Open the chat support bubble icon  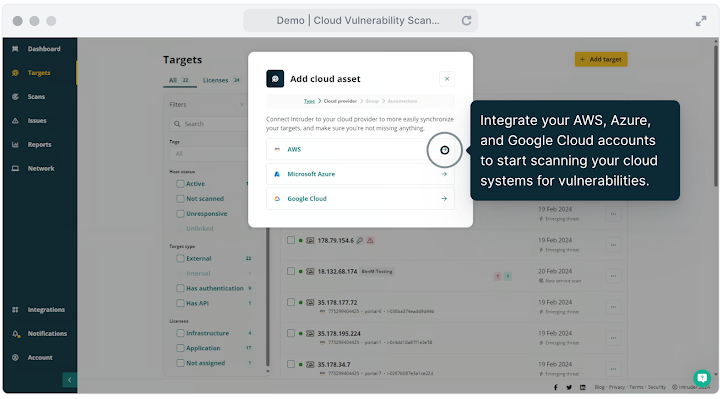[702, 378]
